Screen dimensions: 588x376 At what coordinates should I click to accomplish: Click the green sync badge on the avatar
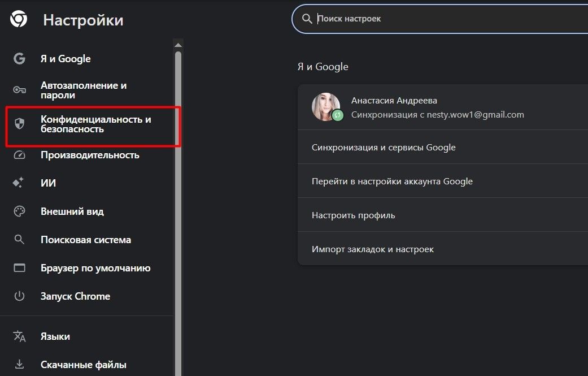click(338, 115)
